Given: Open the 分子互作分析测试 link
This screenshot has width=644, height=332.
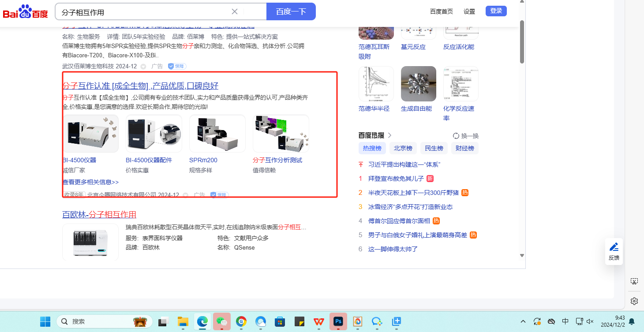Looking at the screenshot, I should [x=277, y=160].
